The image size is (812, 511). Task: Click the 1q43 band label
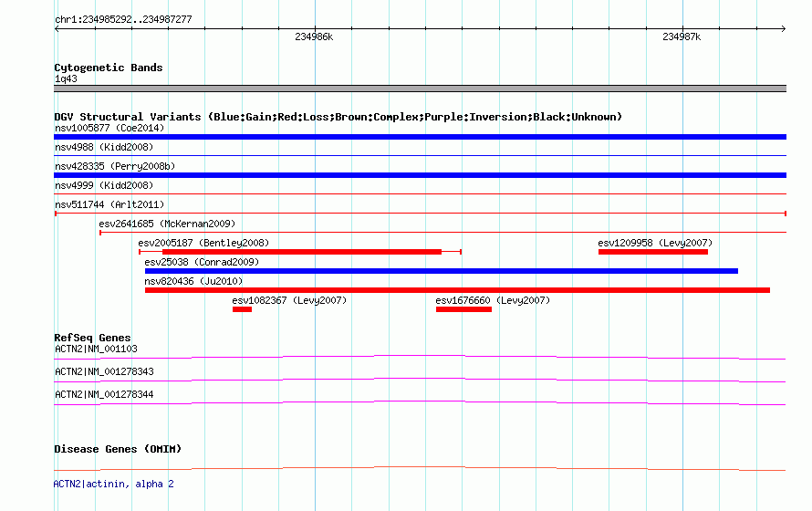click(66, 78)
